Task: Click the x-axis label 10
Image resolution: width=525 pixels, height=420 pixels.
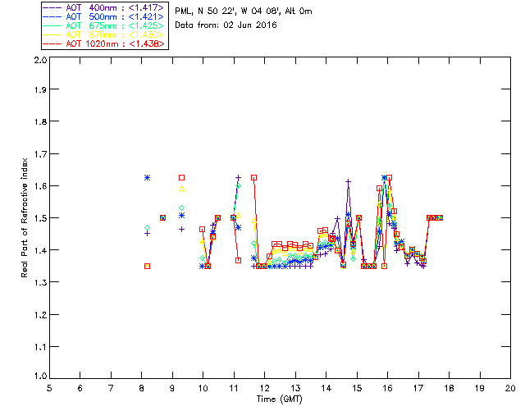Action: (203, 388)
